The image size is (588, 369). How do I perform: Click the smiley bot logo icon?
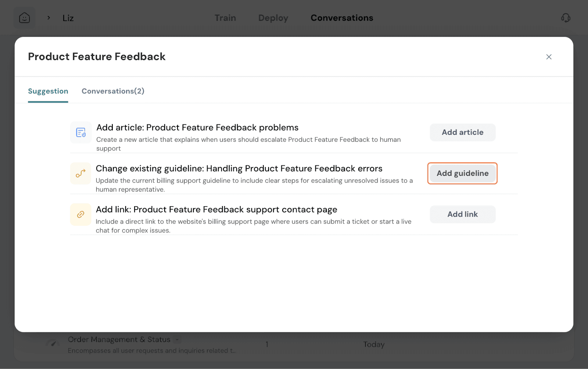24,18
